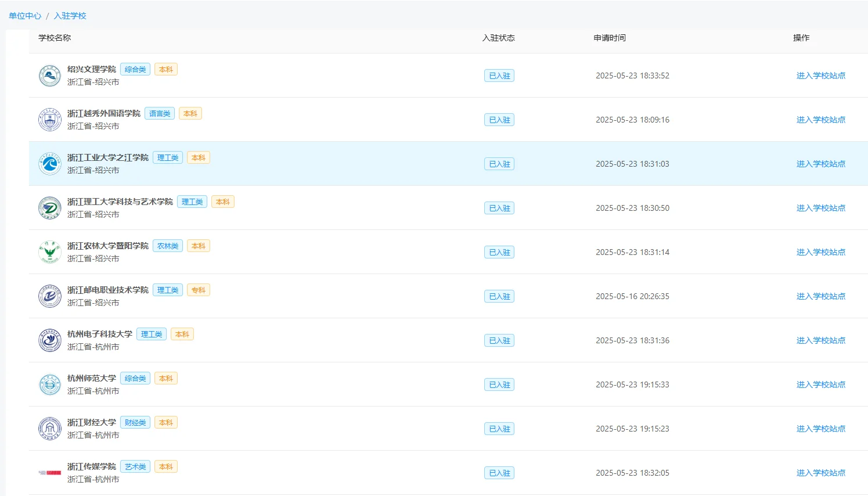Image resolution: width=868 pixels, height=496 pixels.
Task: Click 已入驻 status of 浙江工业大学之江学院
Action: point(499,164)
